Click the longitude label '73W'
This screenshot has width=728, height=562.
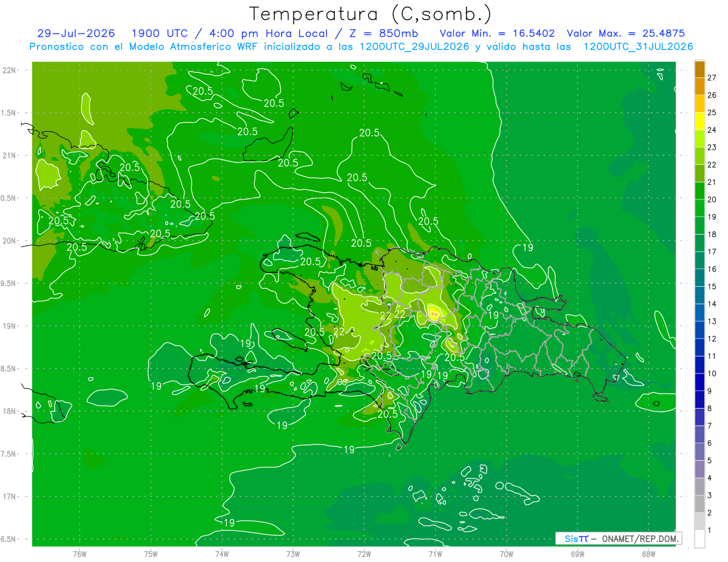[293, 554]
